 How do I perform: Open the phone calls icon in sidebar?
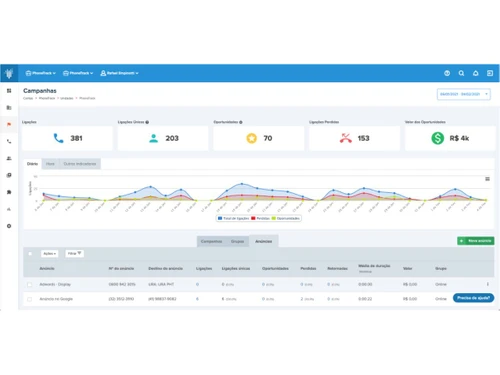[x=9, y=141]
